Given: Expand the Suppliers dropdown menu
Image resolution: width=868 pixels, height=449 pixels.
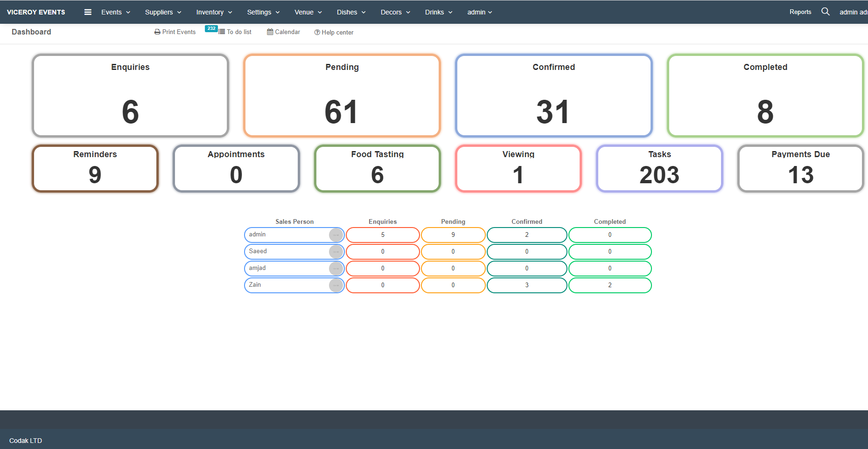Looking at the screenshot, I should click(162, 12).
